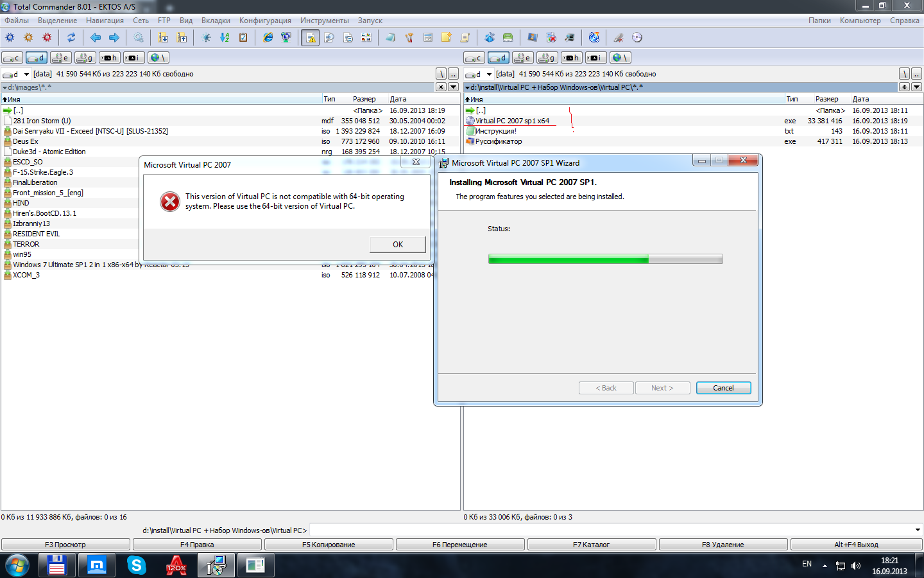The width and height of the screenshot is (924, 578).
Task: Open right panel directory history arrow
Action: [916, 87]
